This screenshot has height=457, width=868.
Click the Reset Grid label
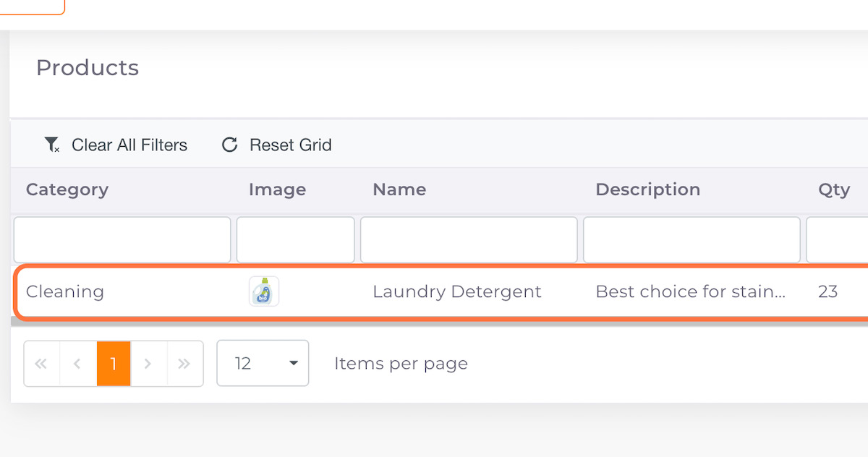pos(291,145)
